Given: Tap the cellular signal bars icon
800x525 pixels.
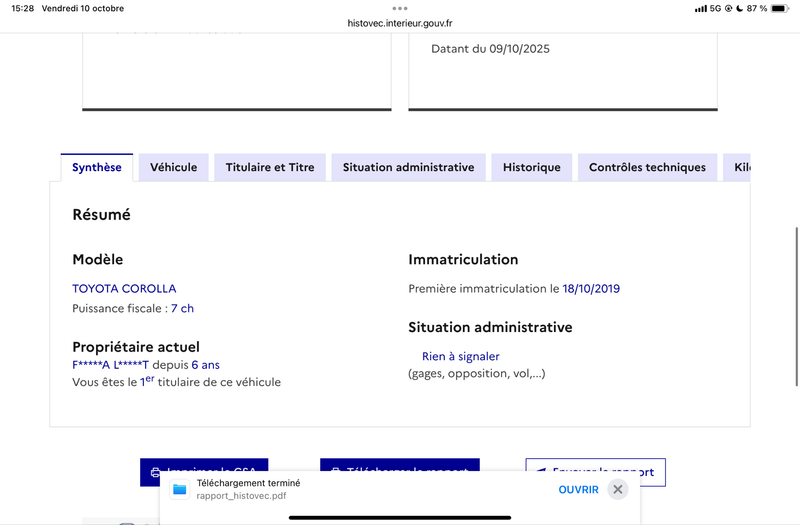Looking at the screenshot, I should click(701, 9).
